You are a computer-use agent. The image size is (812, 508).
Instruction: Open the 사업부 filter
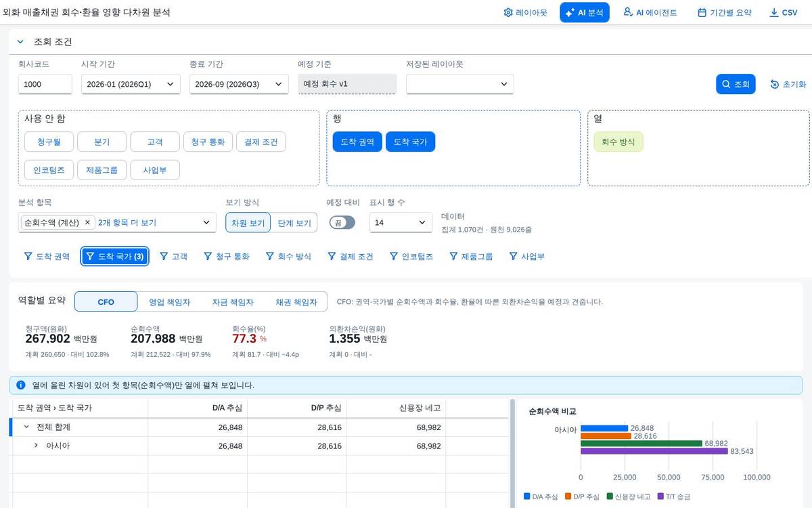526,257
